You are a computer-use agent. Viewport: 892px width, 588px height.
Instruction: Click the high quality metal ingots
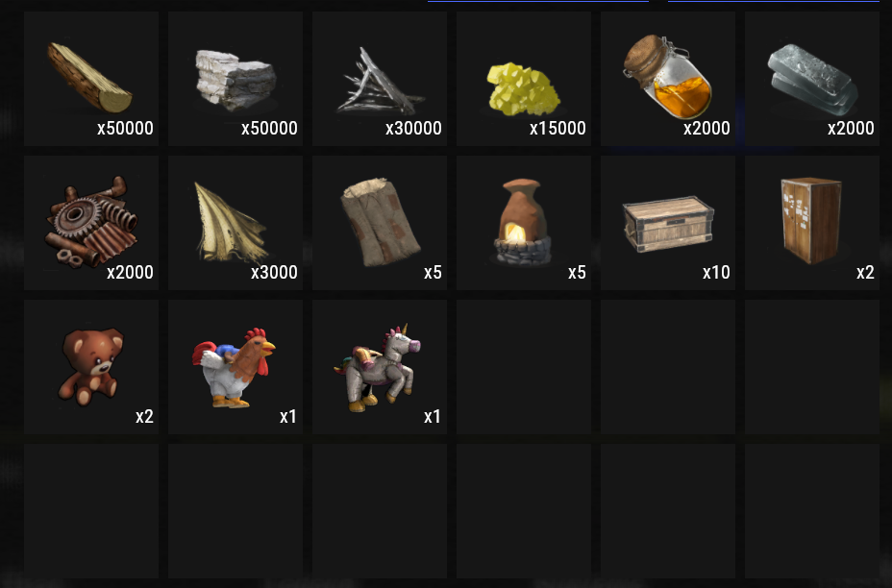[x=812, y=79]
